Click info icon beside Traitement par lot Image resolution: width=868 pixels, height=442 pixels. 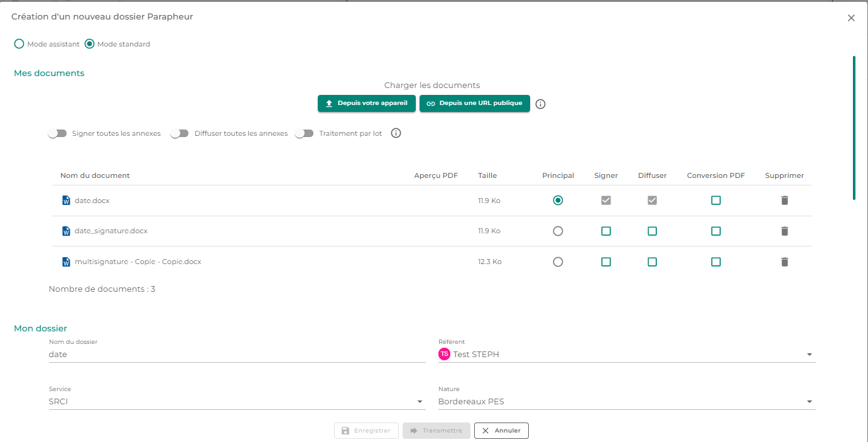(396, 133)
